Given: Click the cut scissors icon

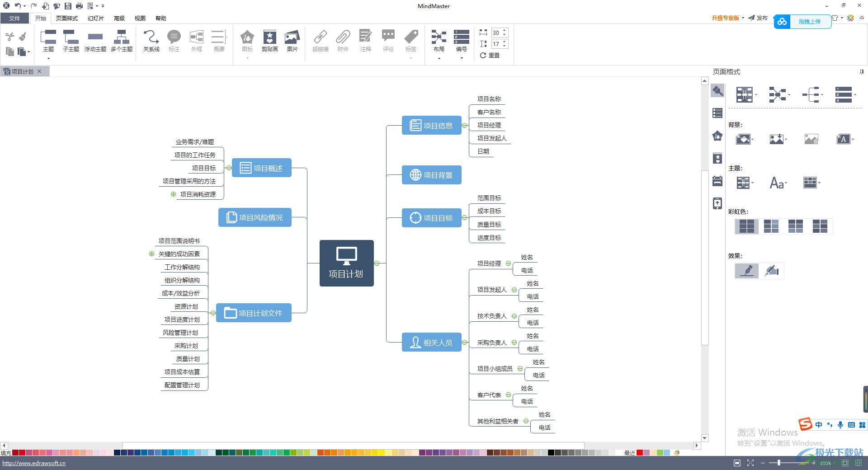Looking at the screenshot, I should coord(10,37).
